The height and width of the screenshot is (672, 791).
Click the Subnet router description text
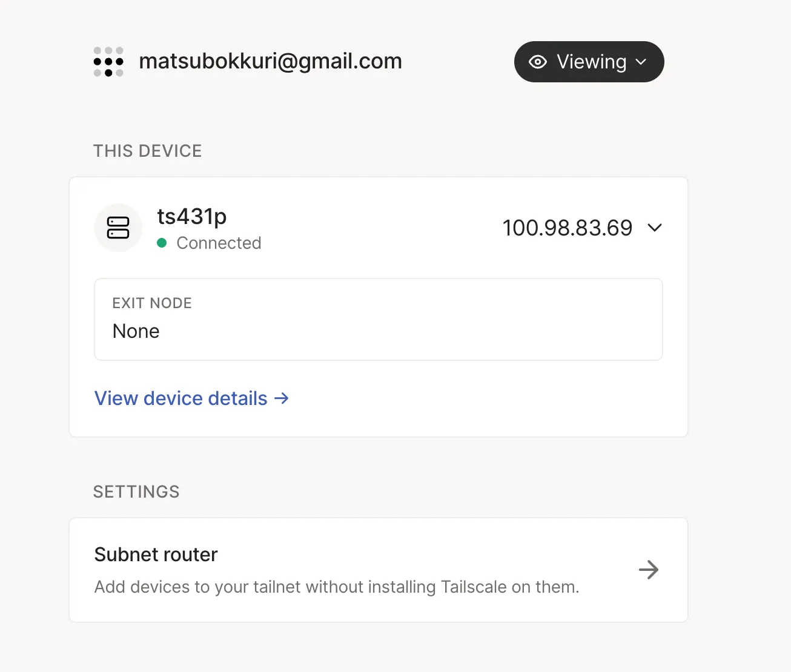(337, 587)
